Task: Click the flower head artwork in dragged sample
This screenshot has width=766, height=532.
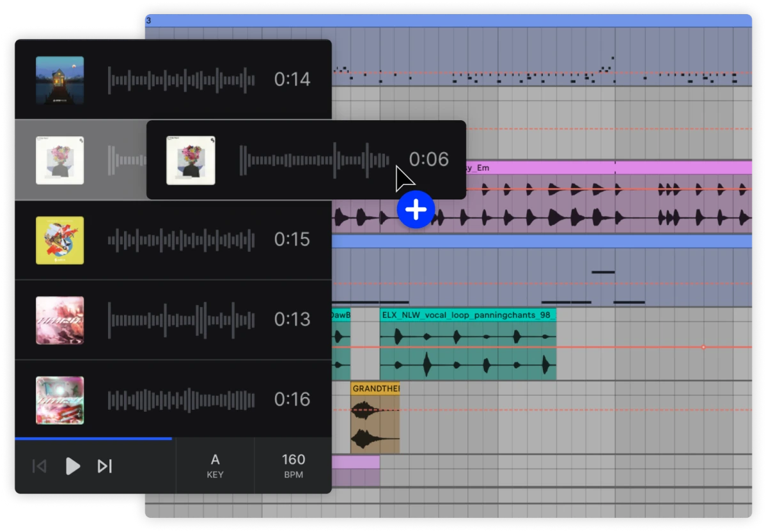Action: [191, 160]
